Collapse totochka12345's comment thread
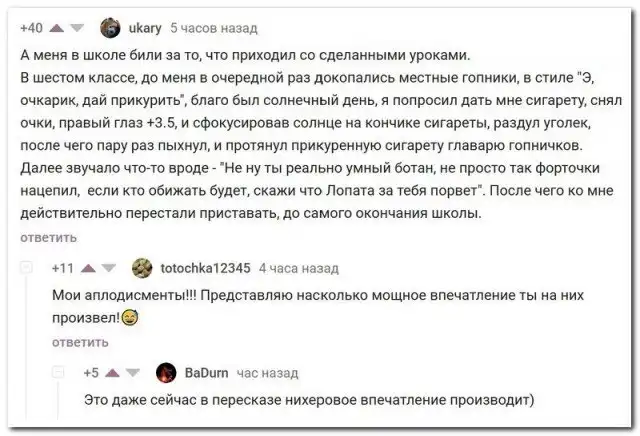This screenshot has height=436, width=640. [29, 268]
